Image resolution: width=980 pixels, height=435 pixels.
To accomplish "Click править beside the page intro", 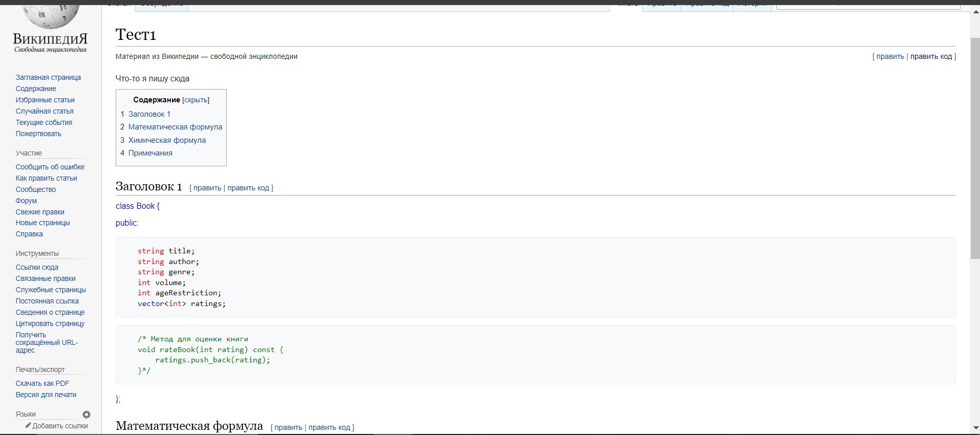I will (x=890, y=56).
